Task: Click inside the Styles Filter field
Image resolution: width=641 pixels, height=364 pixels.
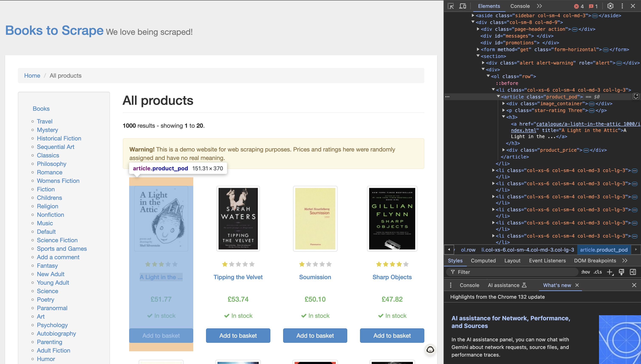Action: point(501,272)
